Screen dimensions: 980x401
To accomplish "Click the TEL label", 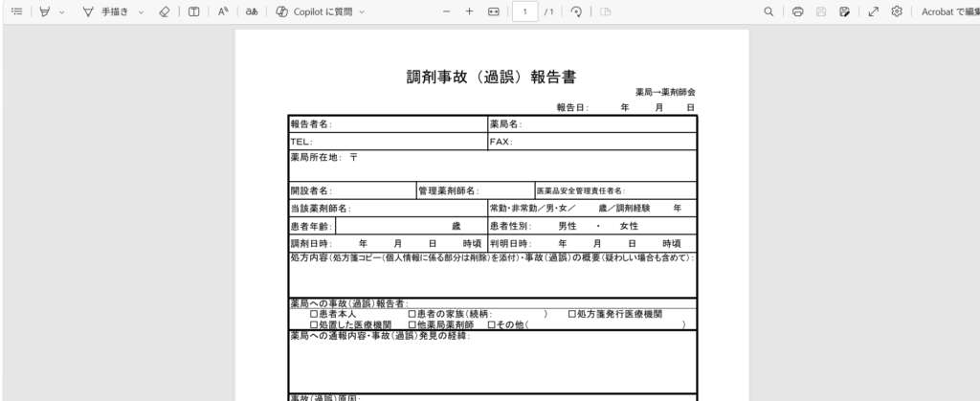I will click(x=301, y=142).
